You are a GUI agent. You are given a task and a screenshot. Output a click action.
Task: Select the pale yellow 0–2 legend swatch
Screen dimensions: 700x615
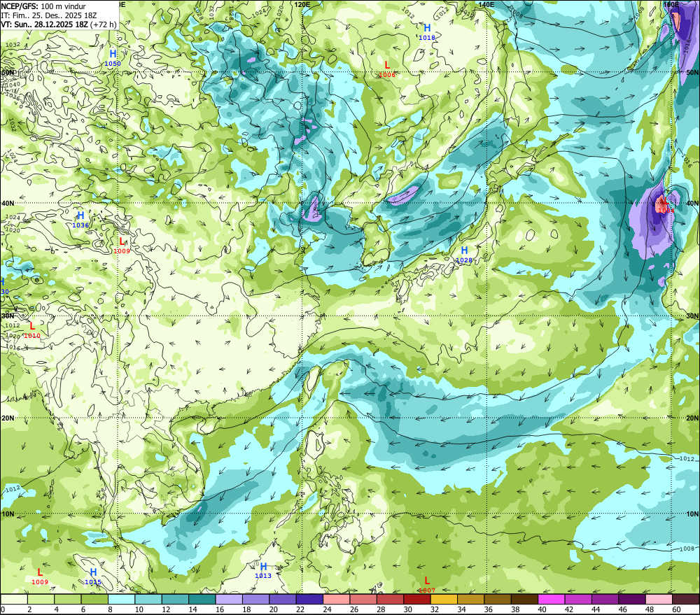[x=14, y=599]
